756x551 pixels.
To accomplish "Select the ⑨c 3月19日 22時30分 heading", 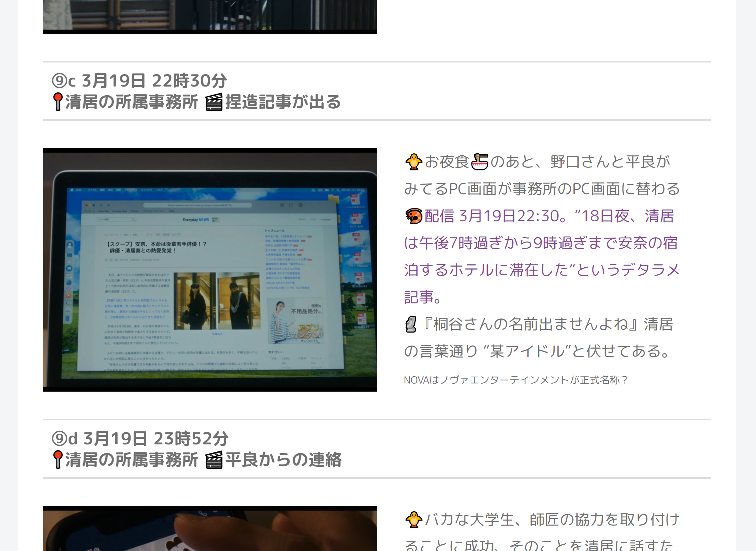I will (x=140, y=81).
